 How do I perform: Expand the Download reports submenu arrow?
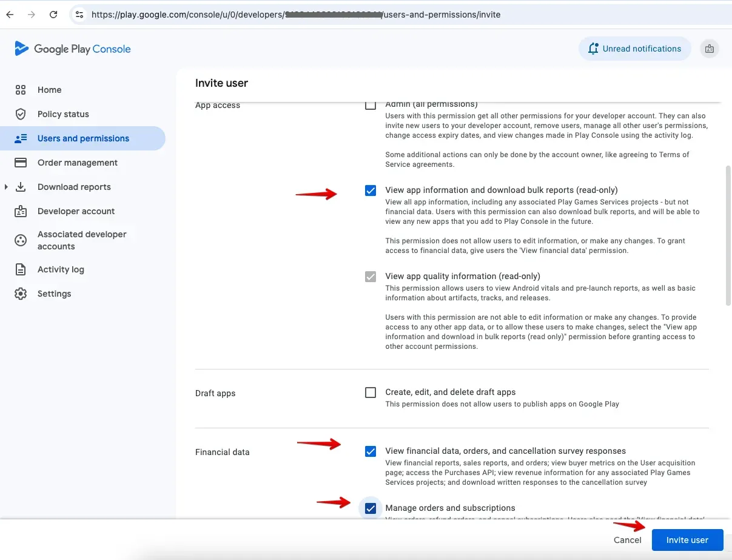pos(6,187)
